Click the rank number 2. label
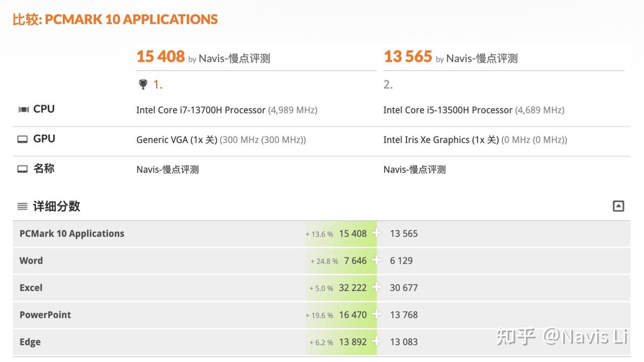Screen dimensions: 644x362 click(388, 85)
